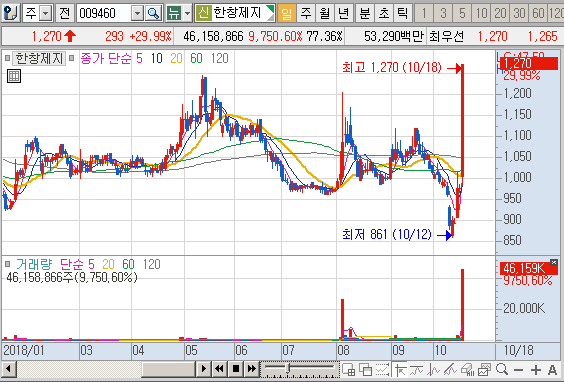Click the eraser tool icon

tap(467, 369)
